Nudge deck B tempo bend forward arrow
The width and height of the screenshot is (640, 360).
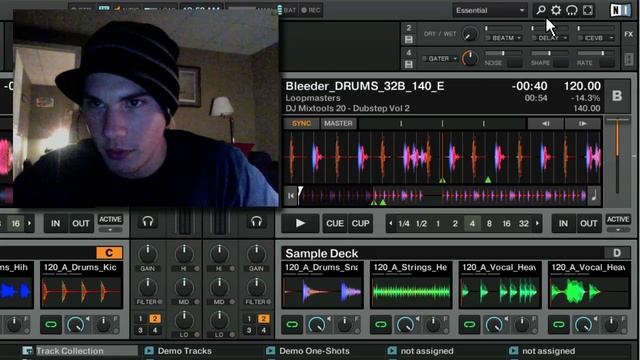[582, 124]
